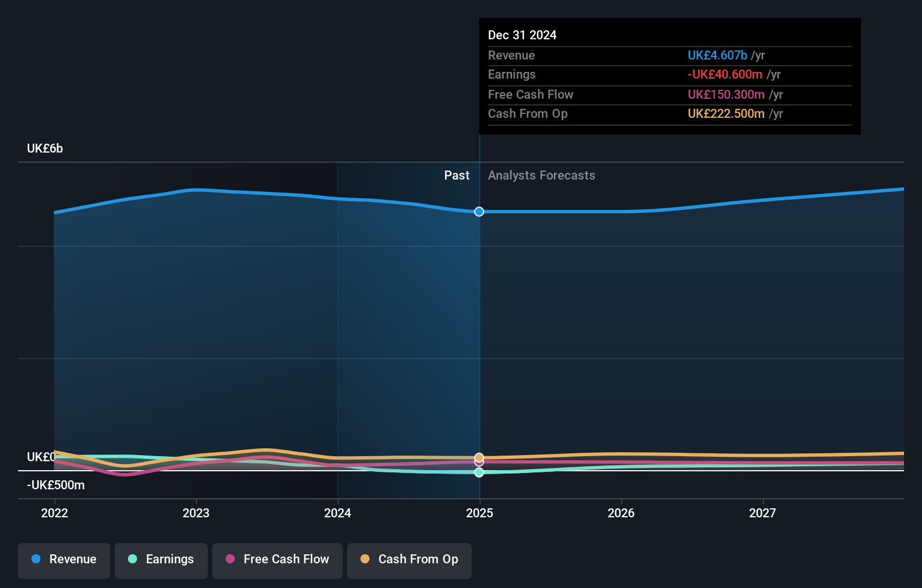Click the 2022 x-axis label
922x588 pixels.
click(54, 513)
